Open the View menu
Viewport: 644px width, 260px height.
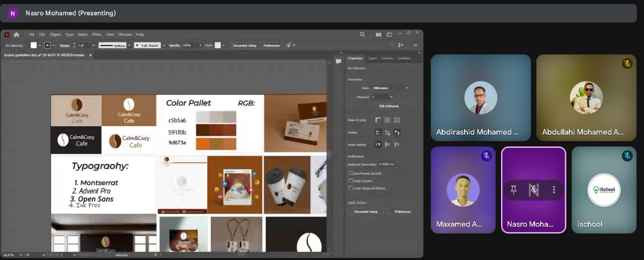[110, 34]
